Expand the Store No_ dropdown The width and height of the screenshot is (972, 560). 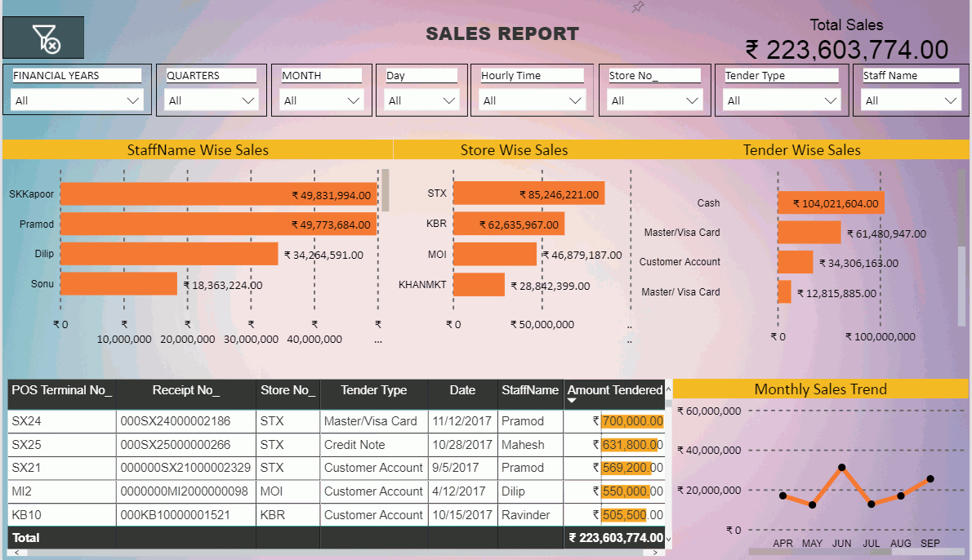click(655, 100)
